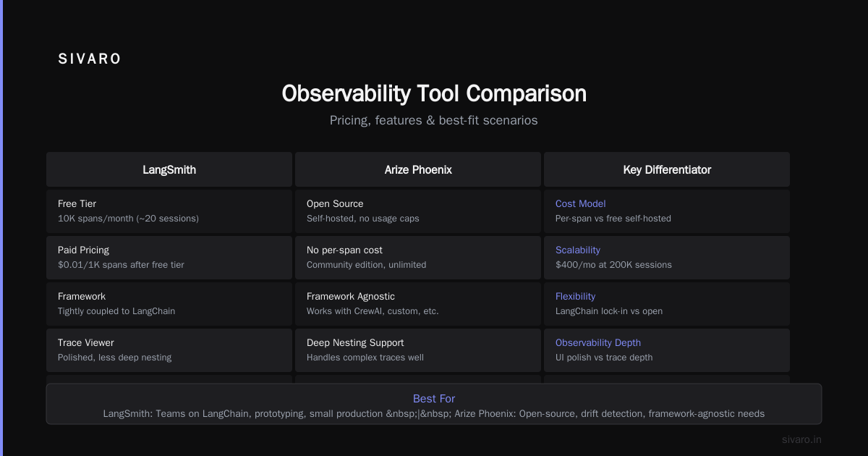The height and width of the screenshot is (456, 868).
Task: Click the "Cost Model" label
Action: [x=581, y=204]
